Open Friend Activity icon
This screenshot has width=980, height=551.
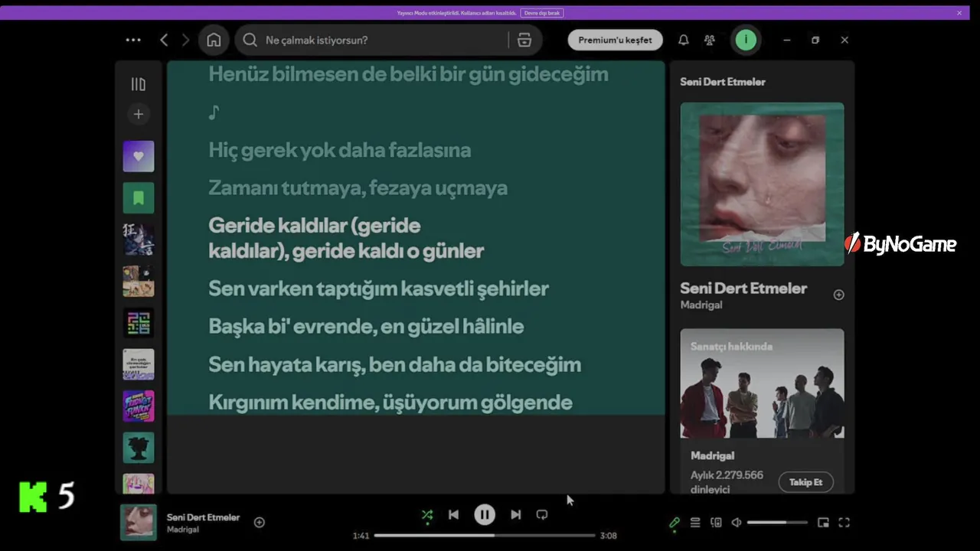point(710,40)
